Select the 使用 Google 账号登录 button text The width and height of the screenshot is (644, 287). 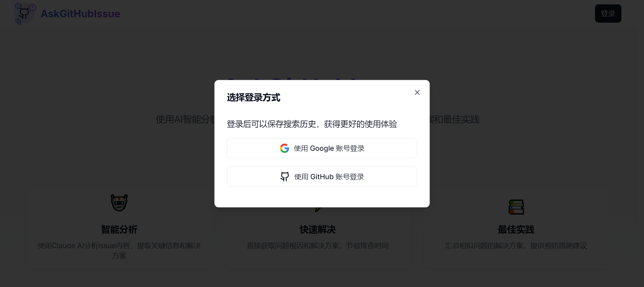pos(329,148)
